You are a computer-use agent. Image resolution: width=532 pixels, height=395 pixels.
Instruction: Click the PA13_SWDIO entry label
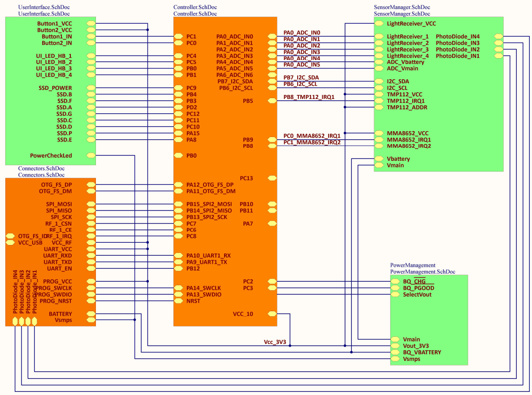(x=203, y=294)
